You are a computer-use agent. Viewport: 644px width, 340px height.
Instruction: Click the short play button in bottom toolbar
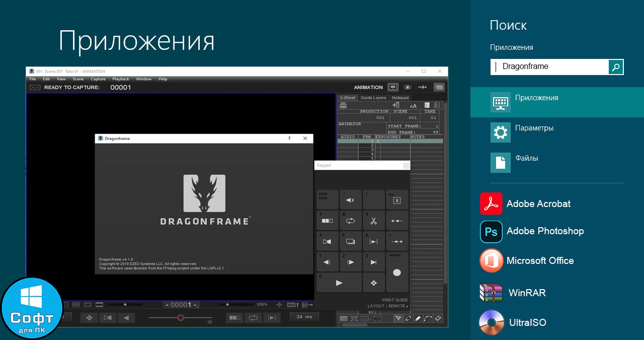[234, 318]
